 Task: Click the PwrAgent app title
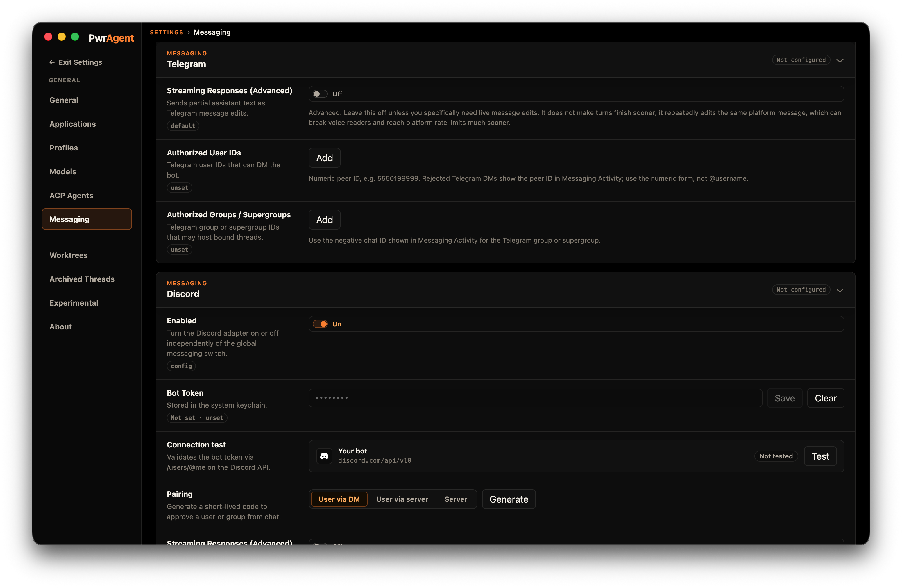(x=111, y=38)
